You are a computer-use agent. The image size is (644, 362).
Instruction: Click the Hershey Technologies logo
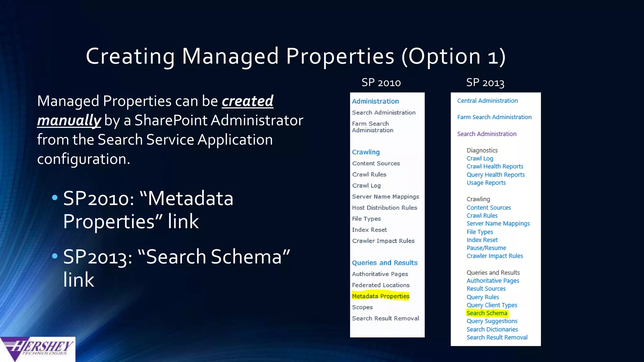pos(38,349)
